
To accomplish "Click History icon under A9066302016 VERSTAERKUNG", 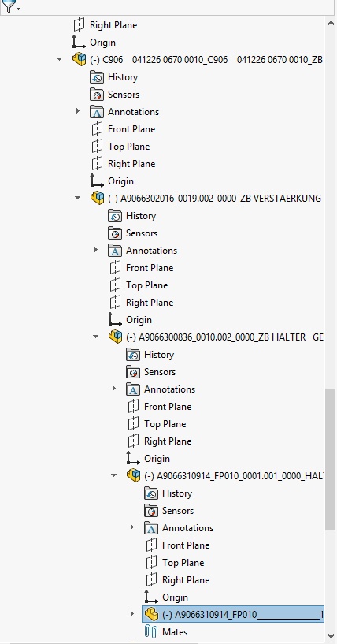I will [x=115, y=216].
